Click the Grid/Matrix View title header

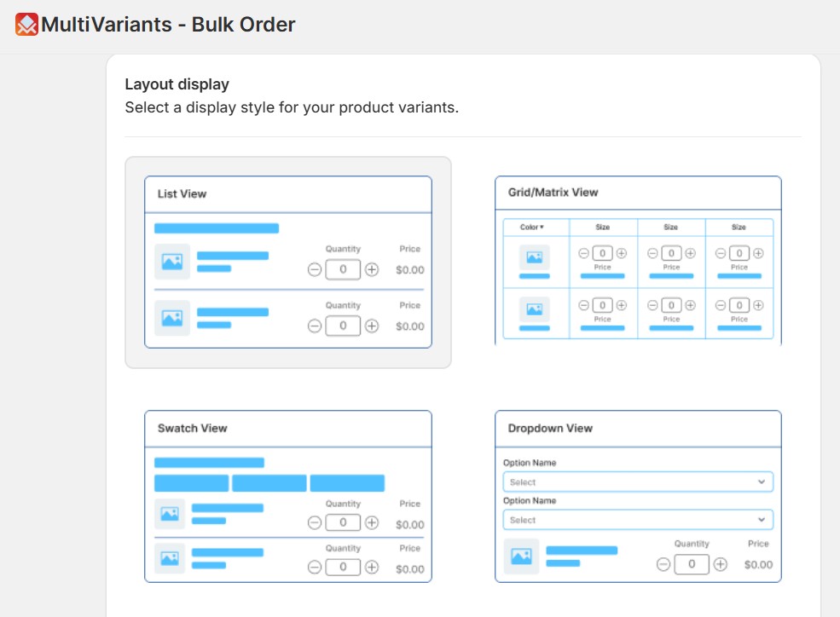(553, 193)
